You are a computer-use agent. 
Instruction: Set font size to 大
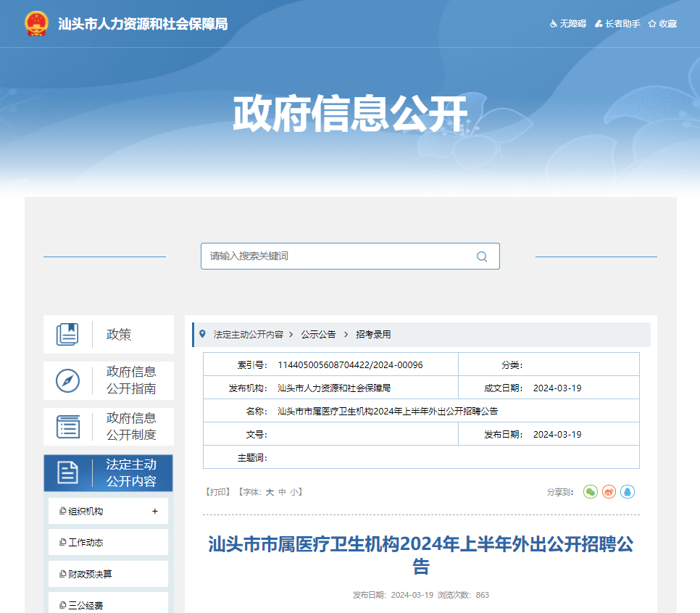click(x=270, y=492)
